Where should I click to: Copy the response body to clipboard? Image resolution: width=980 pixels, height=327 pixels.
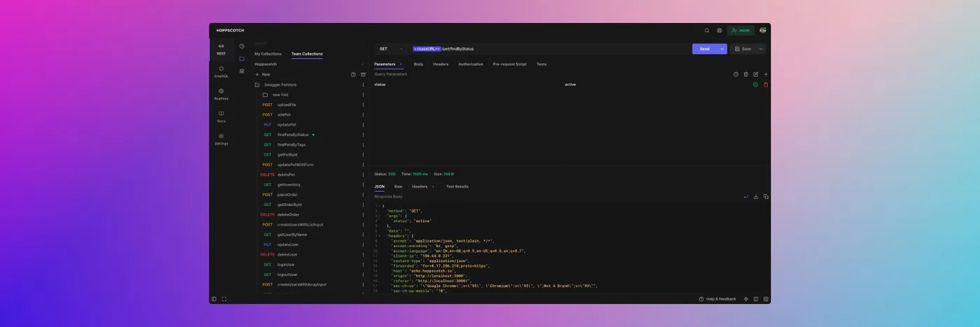766,197
